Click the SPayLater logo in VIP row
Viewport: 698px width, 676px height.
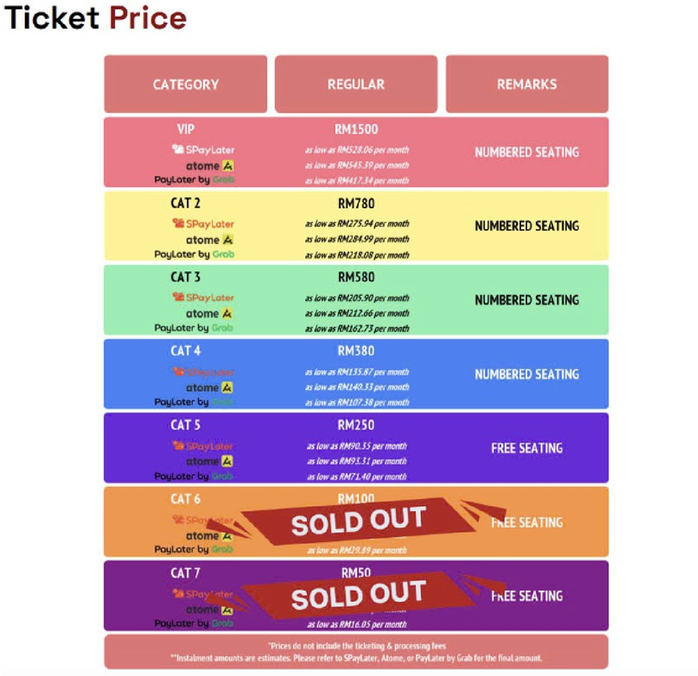pyautogui.click(x=203, y=150)
